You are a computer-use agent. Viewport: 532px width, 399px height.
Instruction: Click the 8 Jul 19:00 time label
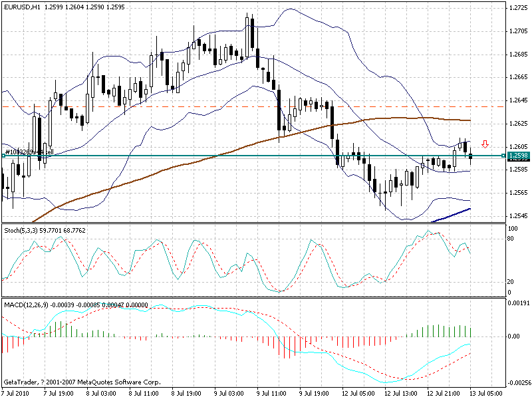click(187, 394)
